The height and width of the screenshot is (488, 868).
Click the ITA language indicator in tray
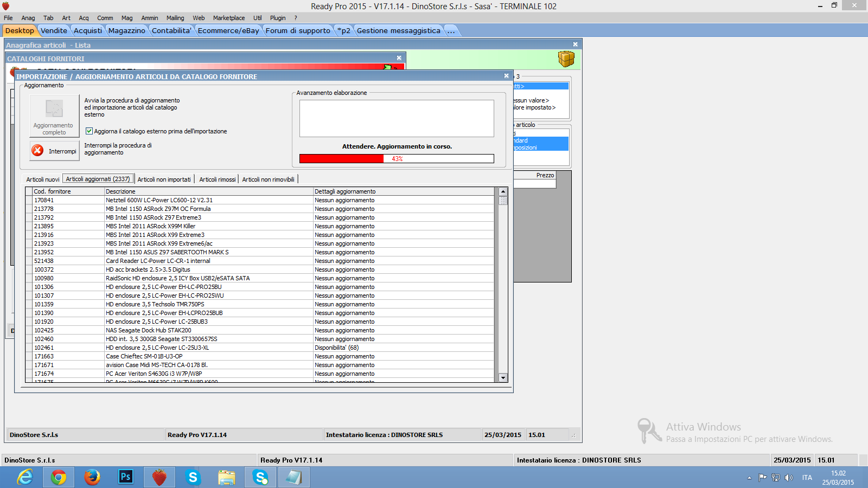click(807, 478)
